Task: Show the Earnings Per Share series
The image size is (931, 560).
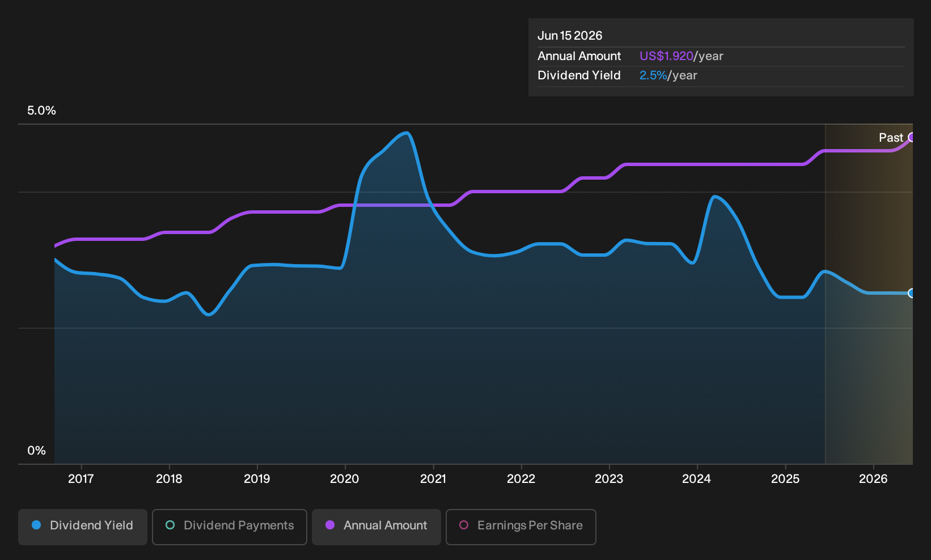Action: coord(521,527)
